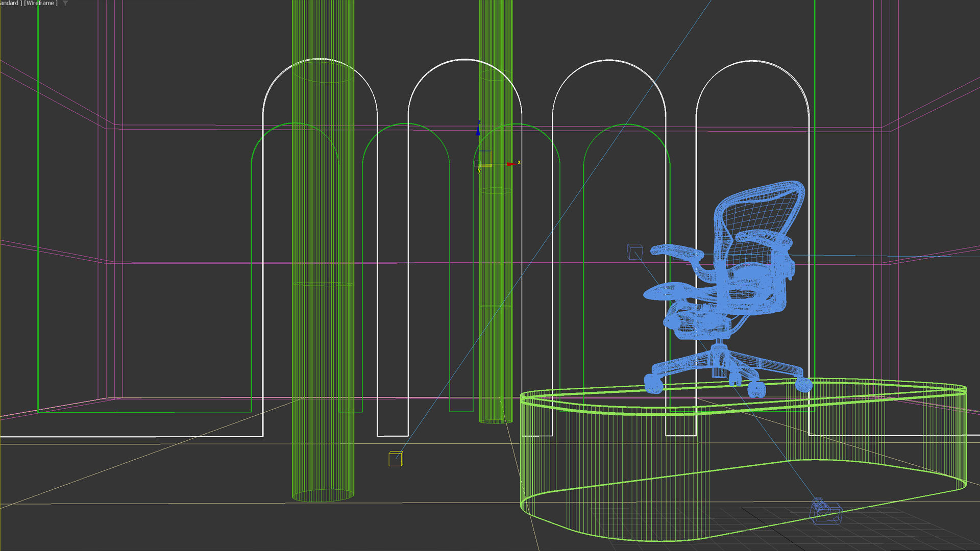Grab the blue Z axis gizmo arrow
Image resolution: width=980 pixels, height=551 pixels.
(478, 130)
